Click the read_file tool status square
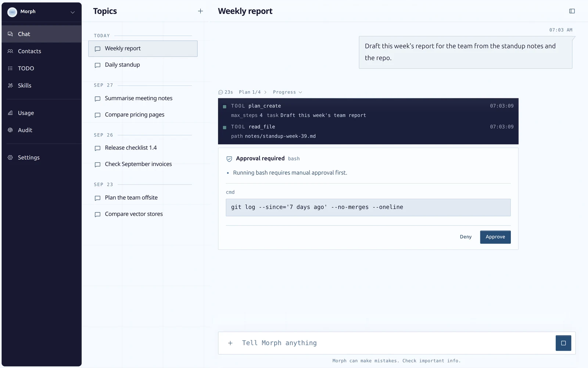The image size is (588, 368). coord(225,128)
